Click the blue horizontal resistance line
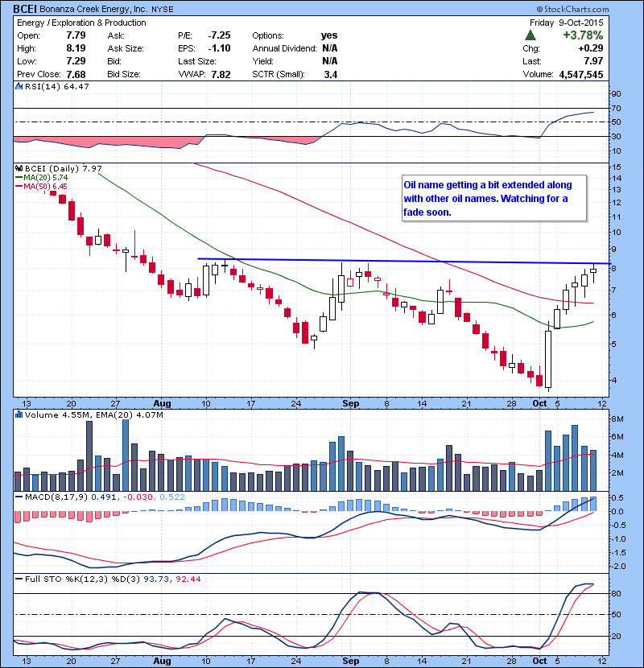This screenshot has height=668, width=644. click(x=403, y=261)
